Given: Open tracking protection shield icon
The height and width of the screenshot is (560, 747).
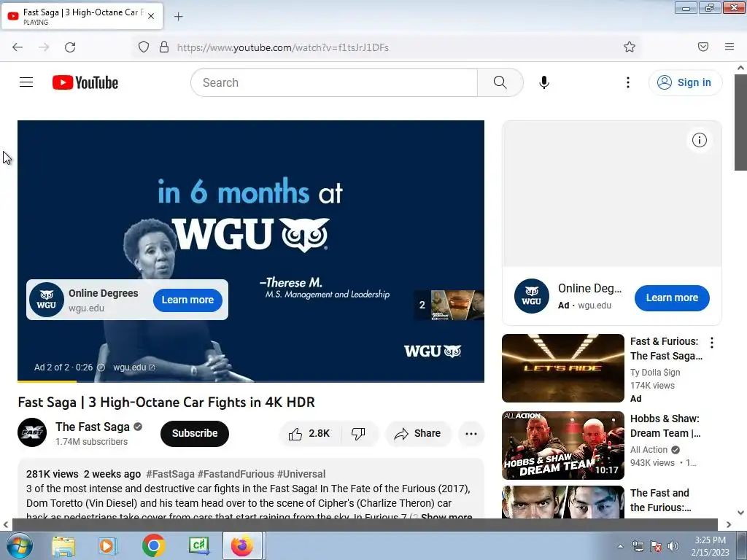Looking at the screenshot, I should tap(144, 47).
